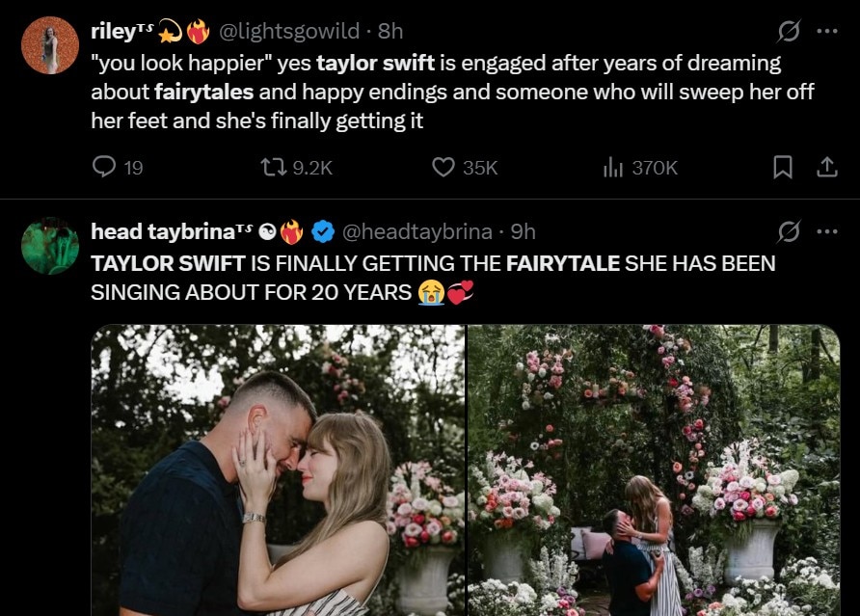Click the blue verified badge
Image resolution: width=860 pixels, height=616 pixels.
pos(322,231)
